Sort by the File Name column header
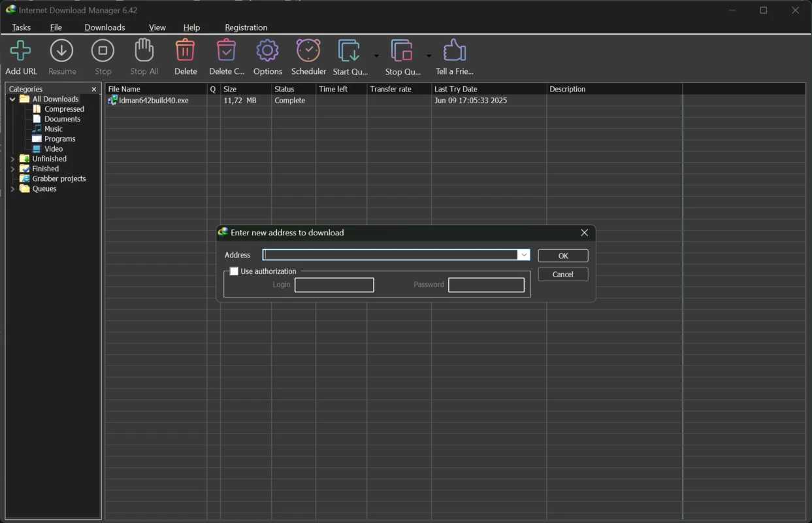This screenshot has height=523, width=812. (x=156, y=89)
